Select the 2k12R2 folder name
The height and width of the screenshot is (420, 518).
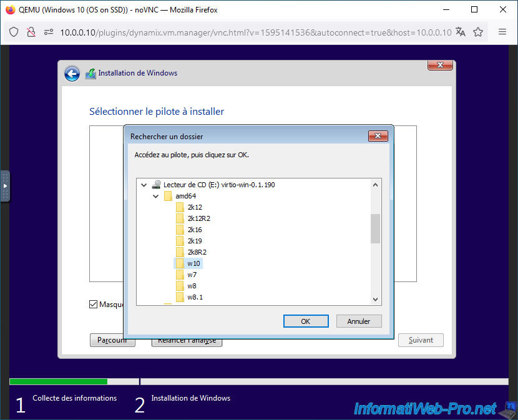click(x=199, y=218)
